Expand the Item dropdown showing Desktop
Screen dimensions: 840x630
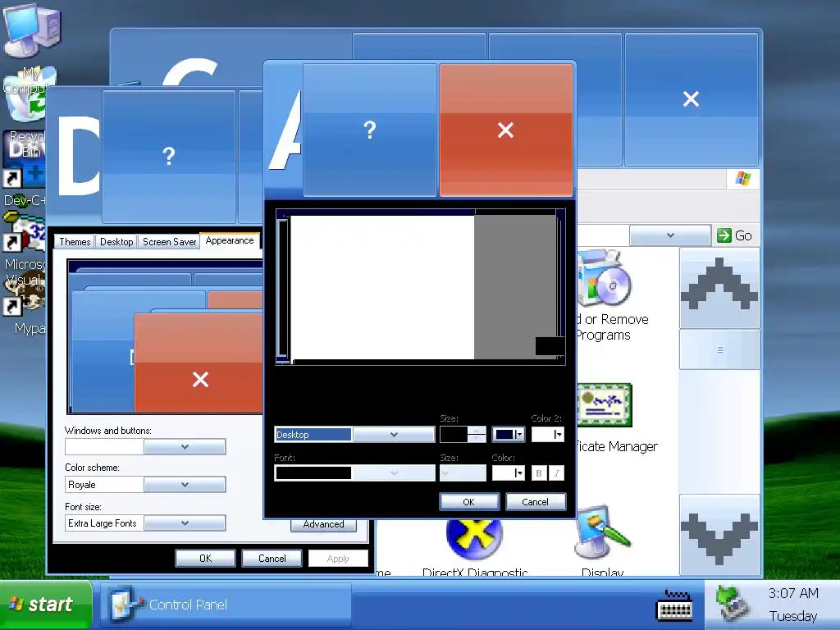(x=394, y=435)
